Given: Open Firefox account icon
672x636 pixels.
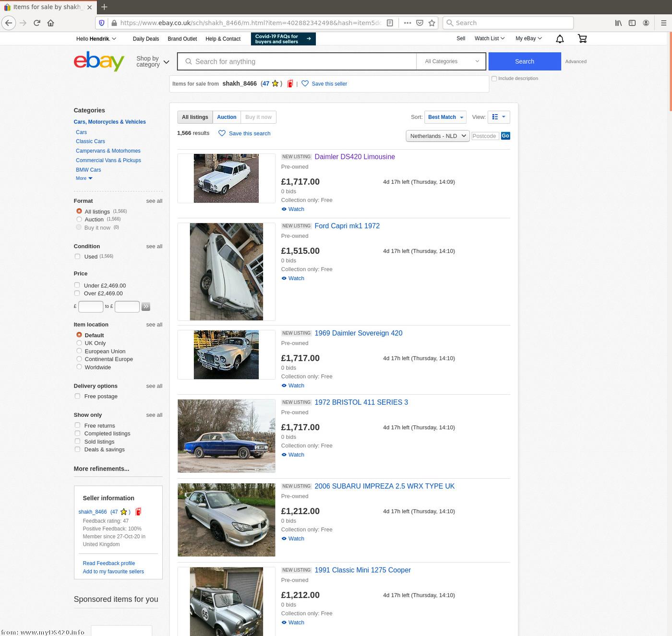Looking at the screenshot, I should [x=646, y=23].
